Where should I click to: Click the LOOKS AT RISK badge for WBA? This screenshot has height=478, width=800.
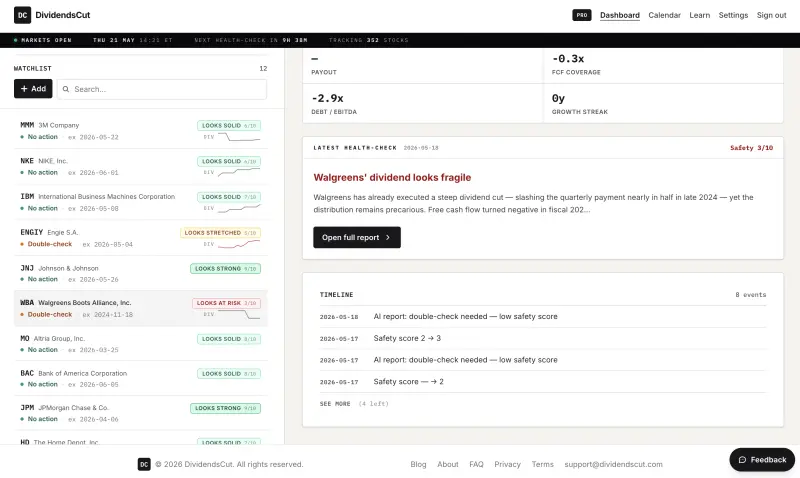[x=226, y=303]
